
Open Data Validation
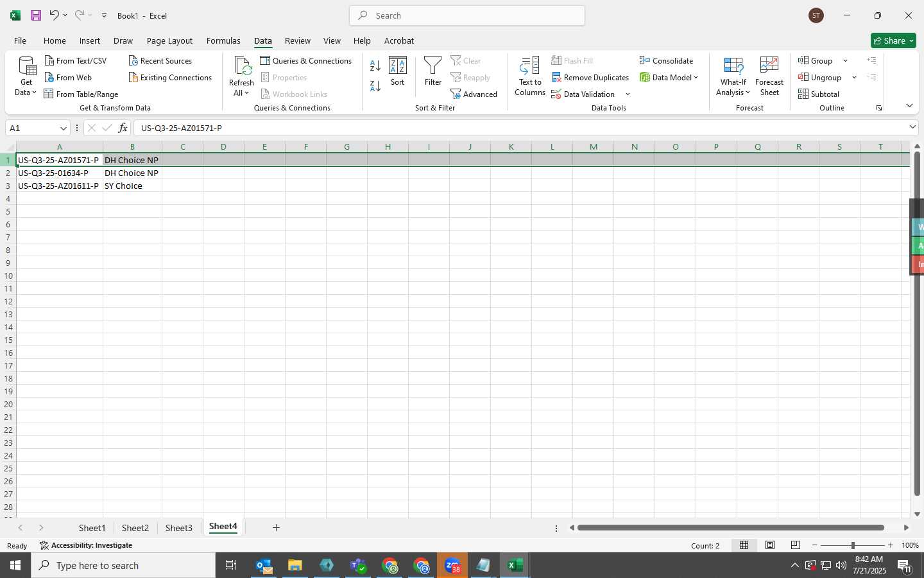click(x=583, y=94)
